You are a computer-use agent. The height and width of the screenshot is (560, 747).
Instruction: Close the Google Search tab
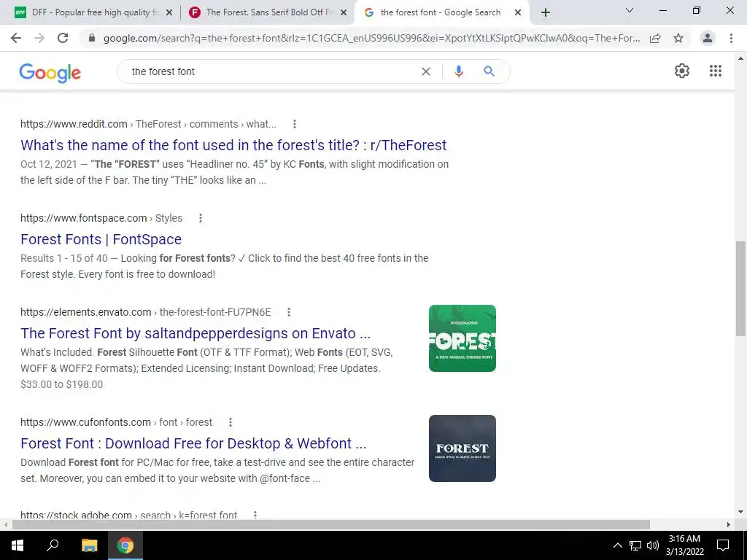[x=518, y=12]
